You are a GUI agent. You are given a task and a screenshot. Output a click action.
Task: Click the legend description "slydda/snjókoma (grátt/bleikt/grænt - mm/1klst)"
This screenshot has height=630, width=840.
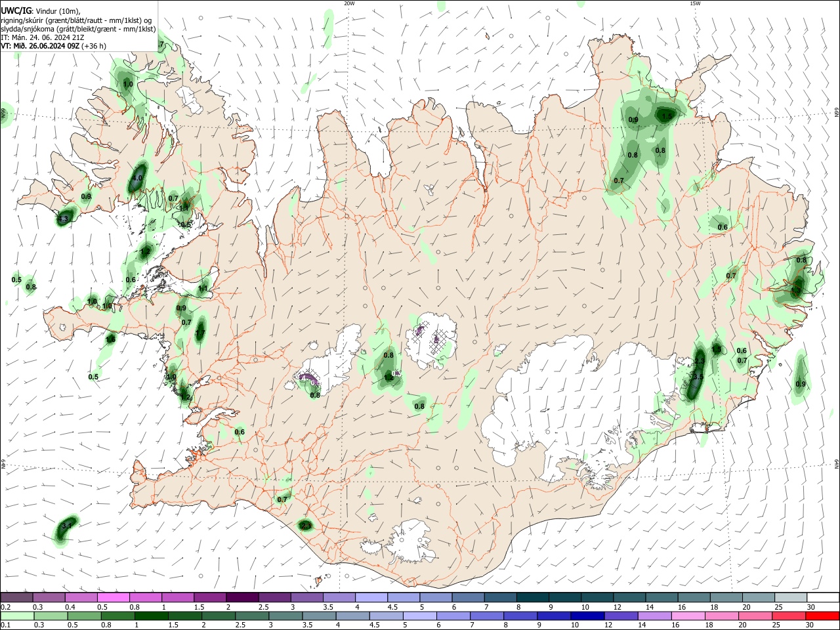pyautogui.click(x=78, y=29)
